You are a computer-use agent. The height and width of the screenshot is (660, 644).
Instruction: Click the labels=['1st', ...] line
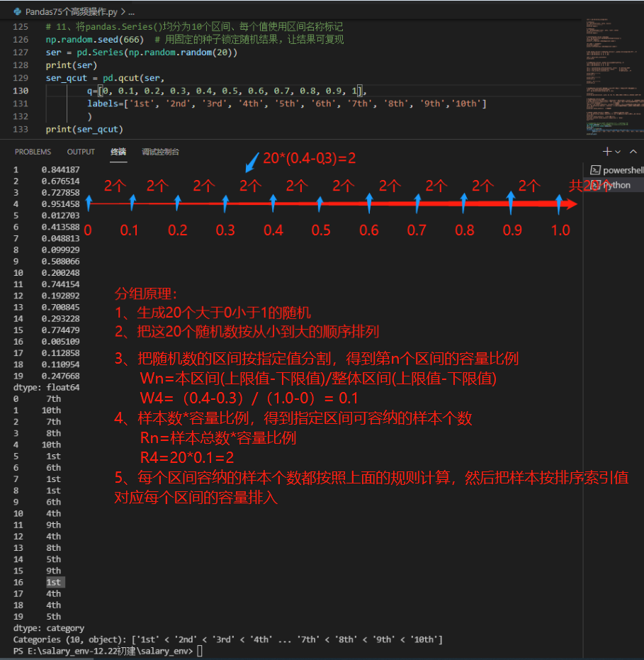(x=286, y=104)
